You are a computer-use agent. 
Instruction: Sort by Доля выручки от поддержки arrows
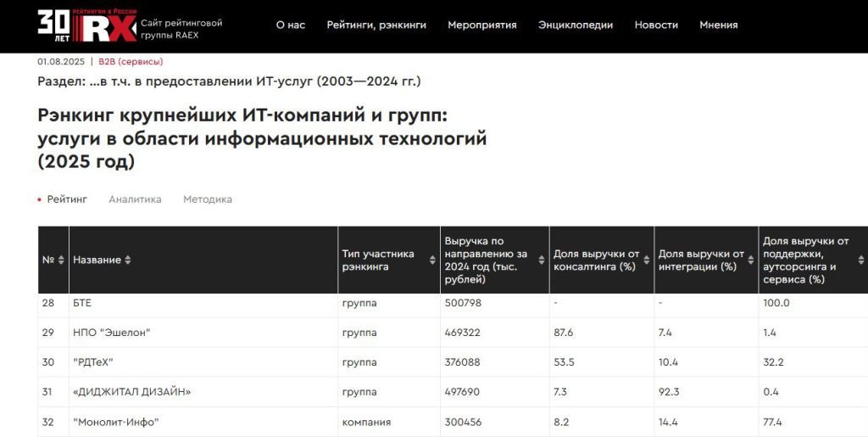pos(861,260)
